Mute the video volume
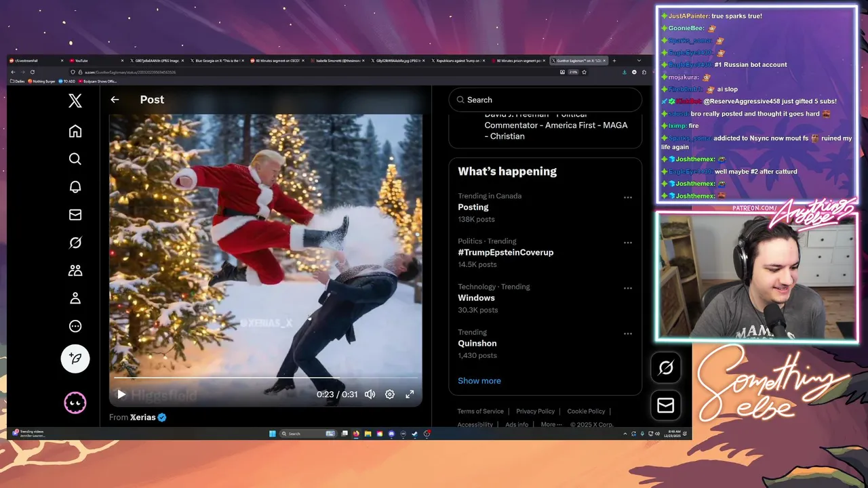This screenshot has width=868, height=488. point(370,394)
